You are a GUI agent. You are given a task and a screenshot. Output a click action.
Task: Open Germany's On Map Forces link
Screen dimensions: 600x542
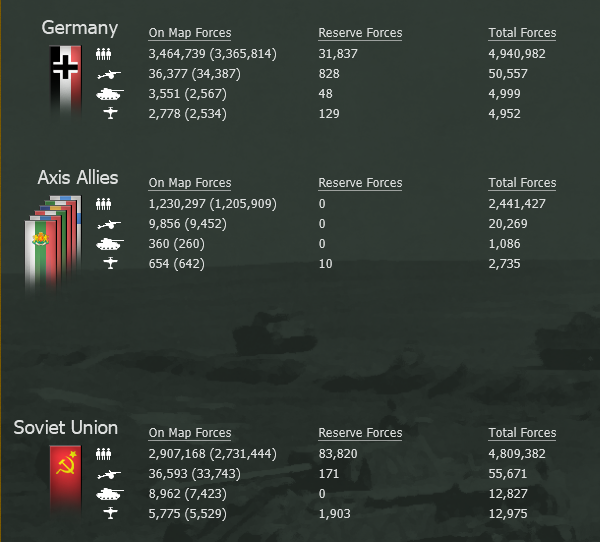[190, 33]
